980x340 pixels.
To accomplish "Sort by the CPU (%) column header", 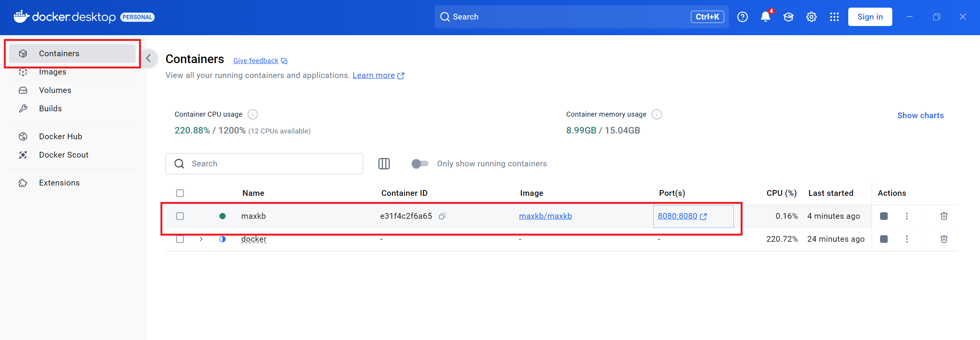I will [x=781, y=193].
